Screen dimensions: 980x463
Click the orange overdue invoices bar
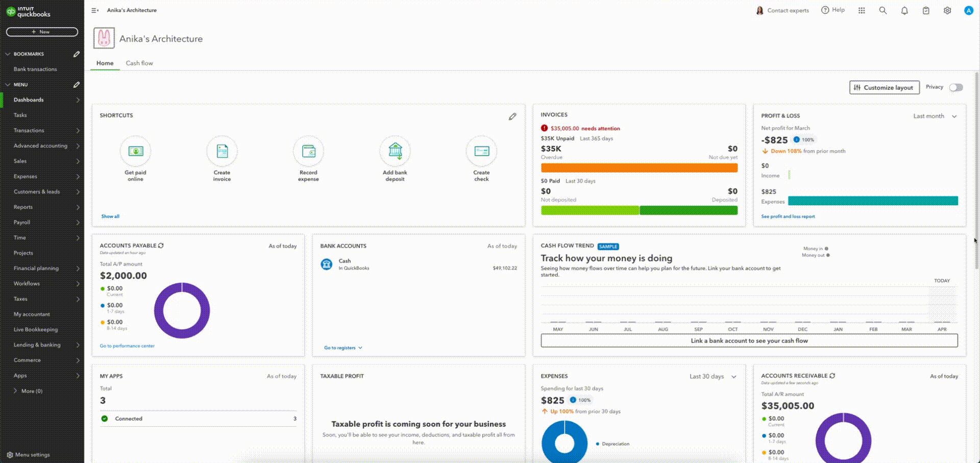[x=639, y=167]
